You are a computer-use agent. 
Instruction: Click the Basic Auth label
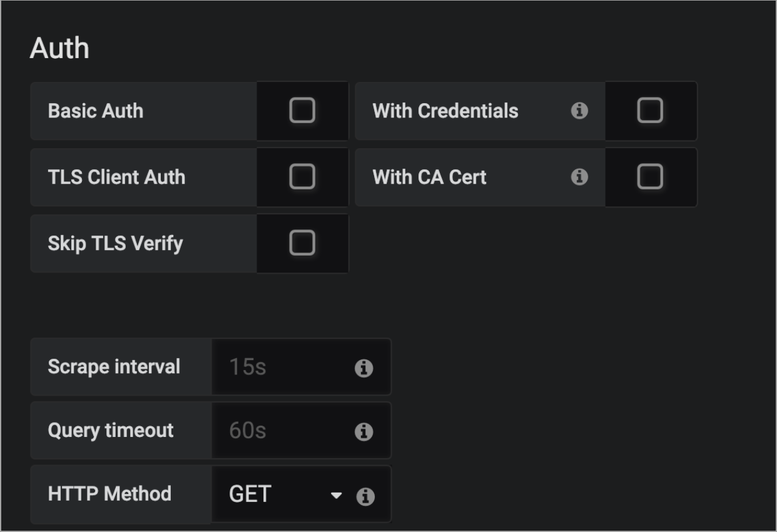[96, 111]
